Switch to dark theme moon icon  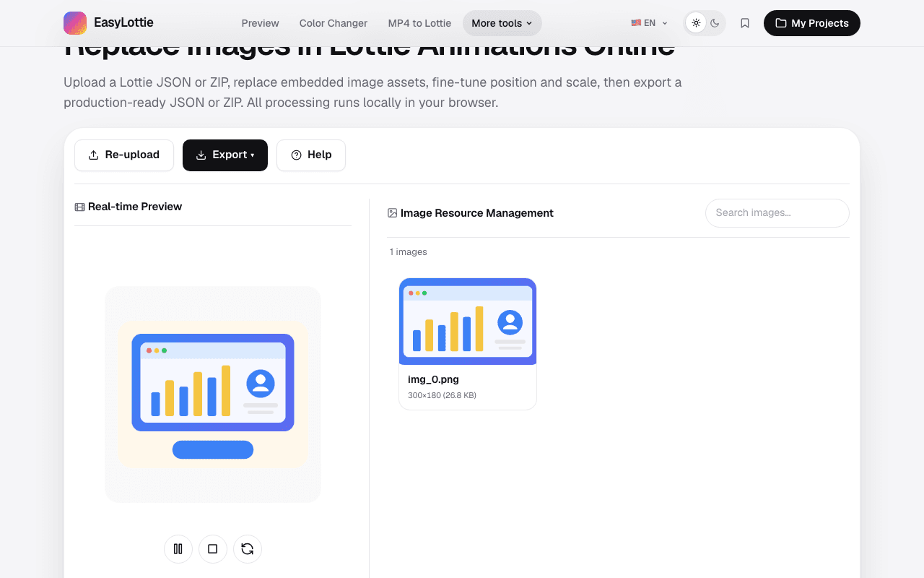[x=715, y=23]
